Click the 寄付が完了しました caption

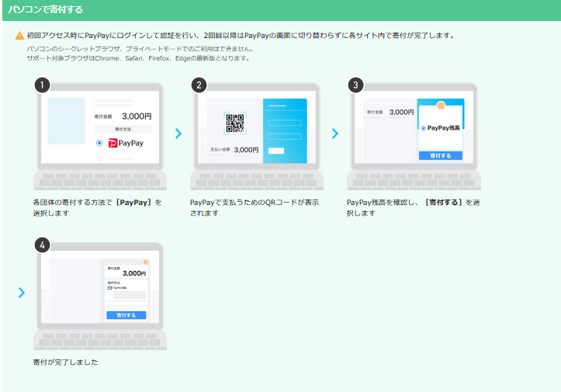[x=65, y=363]
